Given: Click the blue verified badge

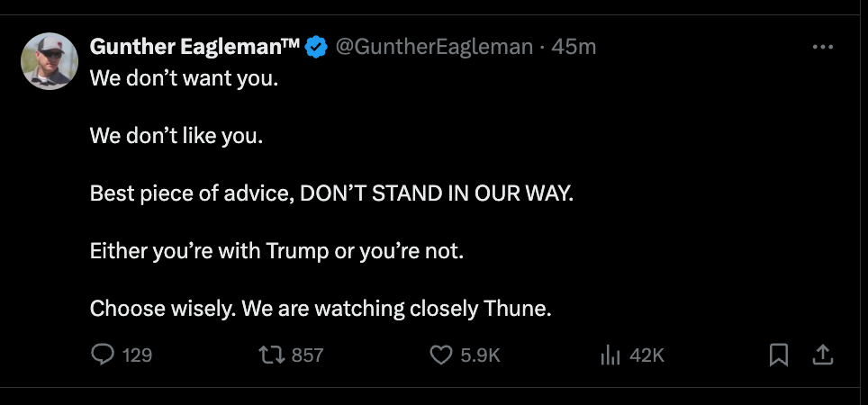Looking at the screenshot, I should 315,47.
